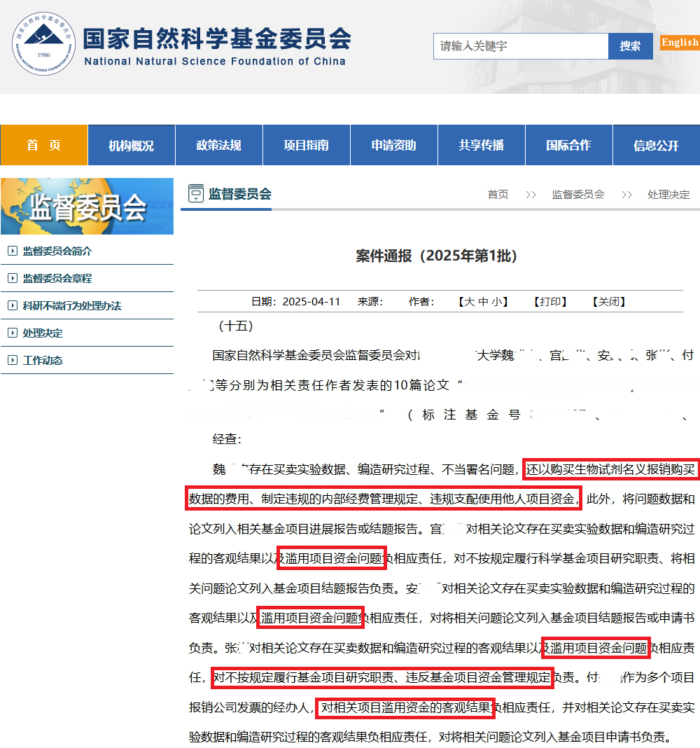Go to the 首页 navigation tab
Viewport: 700px width, 748px height.
(44, 146)
